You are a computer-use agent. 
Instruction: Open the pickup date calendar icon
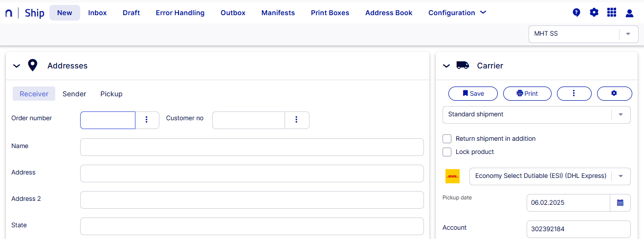620,203
